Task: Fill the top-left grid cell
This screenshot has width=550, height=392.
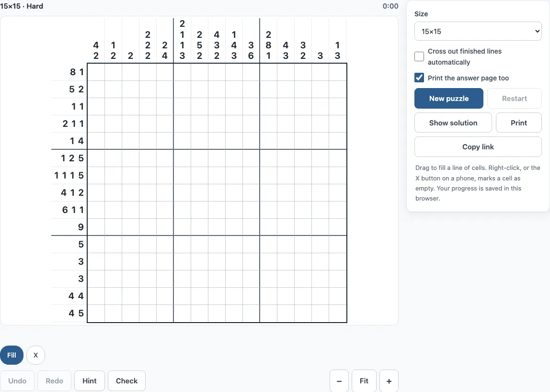Action: click(x=96, y=72)
